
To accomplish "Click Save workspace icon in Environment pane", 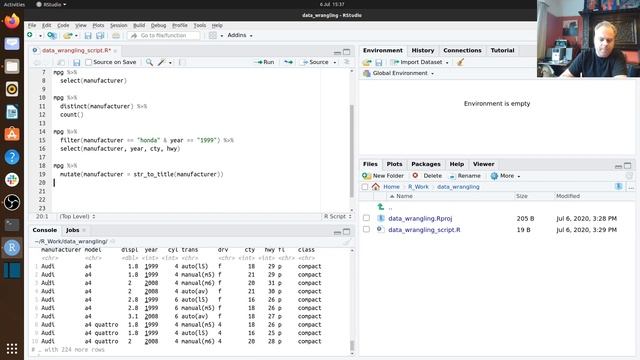I will 379,62.
